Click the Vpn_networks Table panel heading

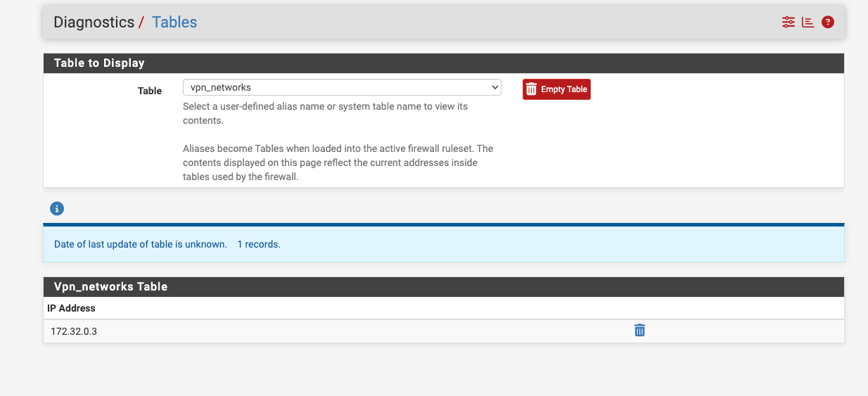110,286
